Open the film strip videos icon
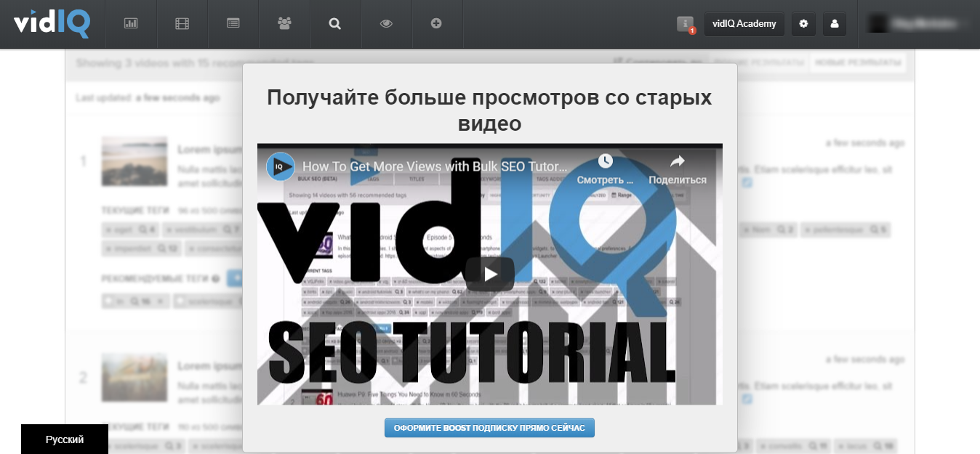Image resolution: width=980 pixels, height=454 pixels. point(182,23)
